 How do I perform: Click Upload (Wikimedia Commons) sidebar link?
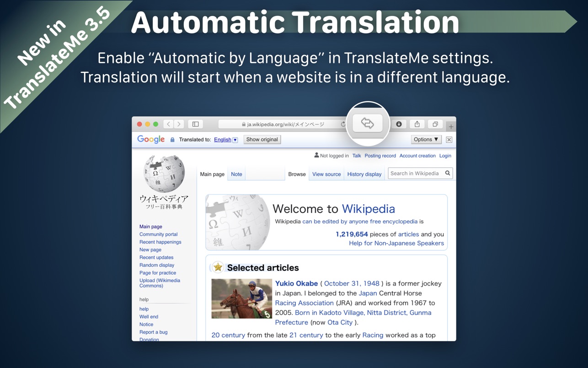coord(160,283)
